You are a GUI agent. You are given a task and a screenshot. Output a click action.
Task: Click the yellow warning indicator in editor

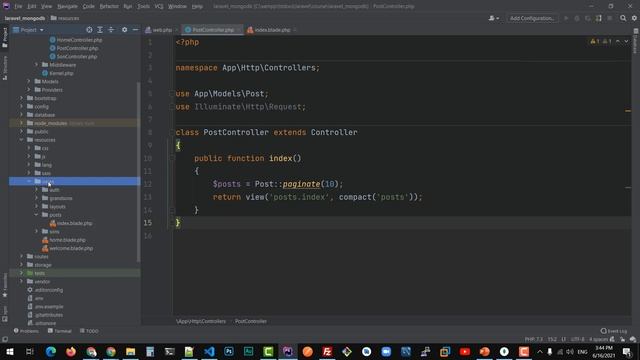coord(595,41)
